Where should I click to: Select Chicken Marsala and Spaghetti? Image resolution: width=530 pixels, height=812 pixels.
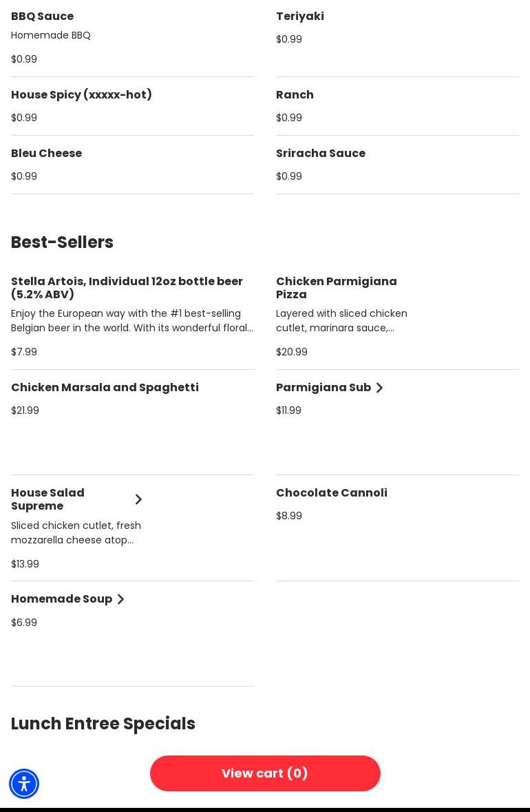(105, 388)
